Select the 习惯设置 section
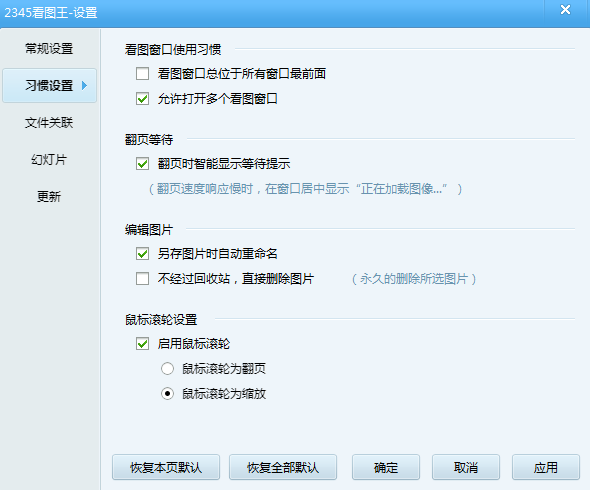Image resolution: width=590 pixels, height=490 pixels. click(50, 85)
